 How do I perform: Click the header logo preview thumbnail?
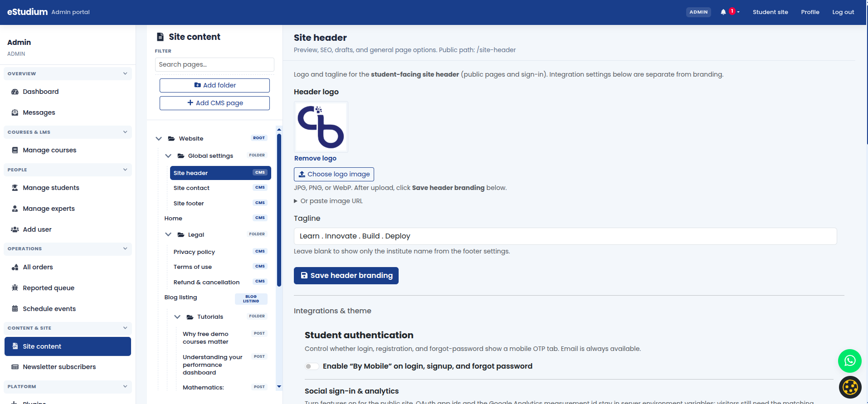click(321, 127)
